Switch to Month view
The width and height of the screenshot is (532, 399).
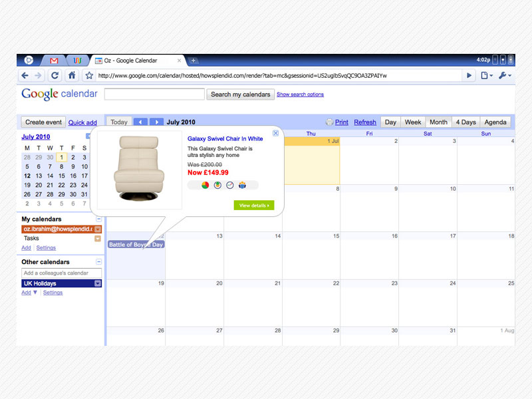point(438,122)
